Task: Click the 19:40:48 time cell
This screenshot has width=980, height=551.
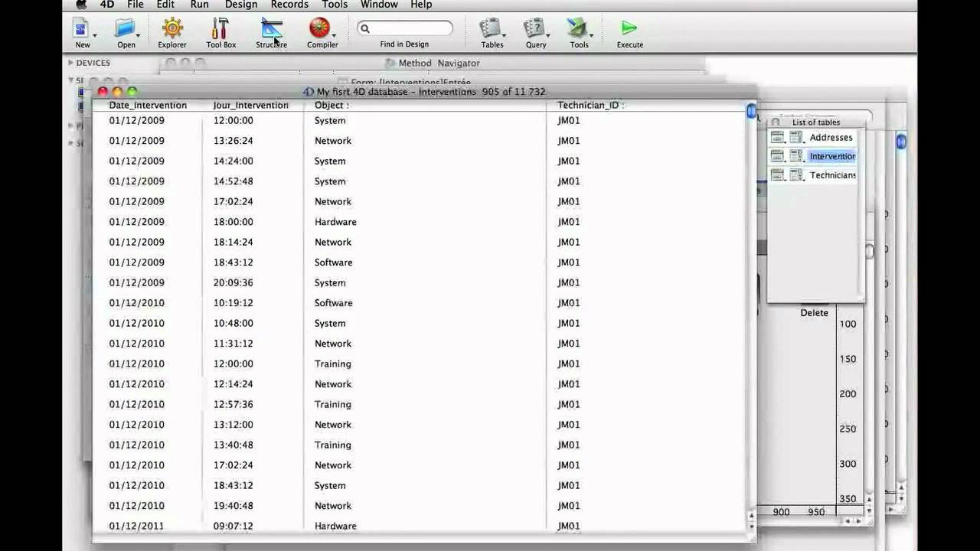Action: [x=233, y=506]
